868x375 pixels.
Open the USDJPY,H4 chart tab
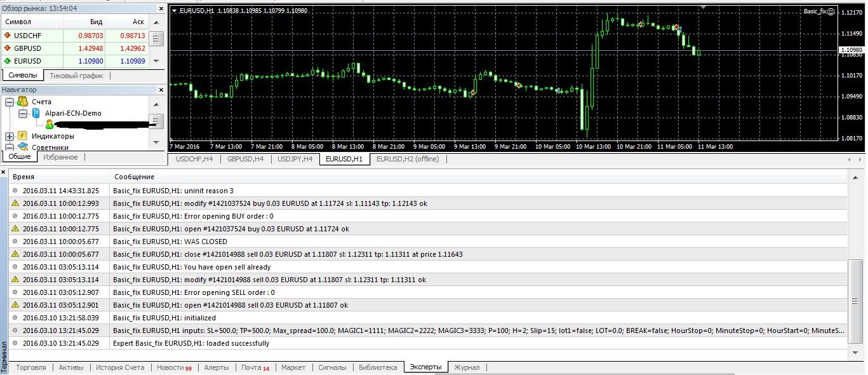(x=295, y=159)
